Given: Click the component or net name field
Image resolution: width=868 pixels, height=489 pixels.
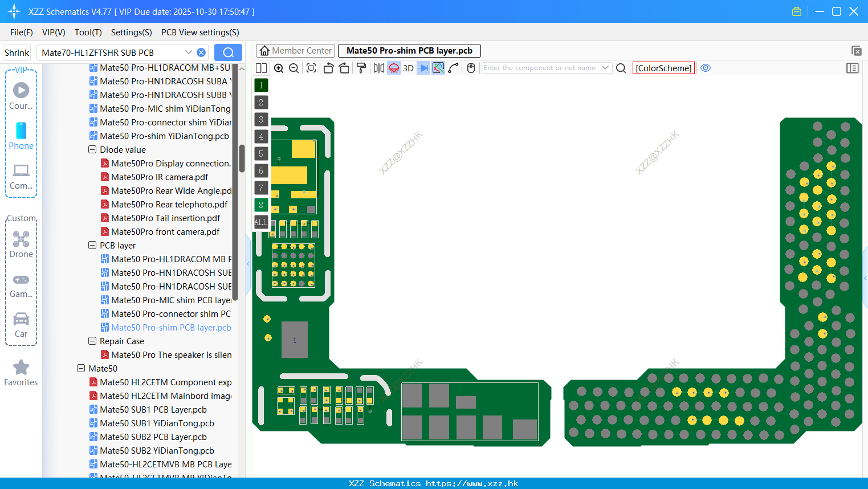Looking at the screenshot, I should [540, 68].
